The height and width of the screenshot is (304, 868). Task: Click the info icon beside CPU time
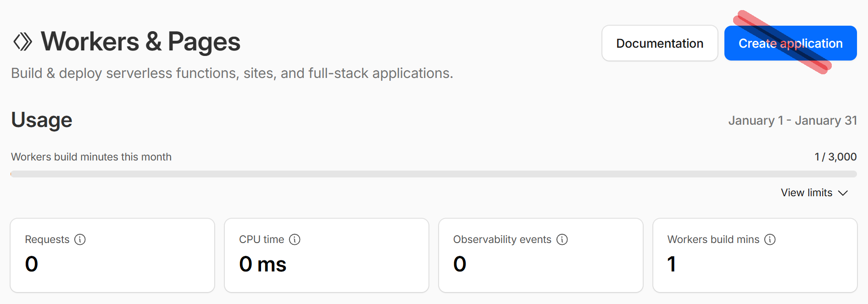[295, 239]
